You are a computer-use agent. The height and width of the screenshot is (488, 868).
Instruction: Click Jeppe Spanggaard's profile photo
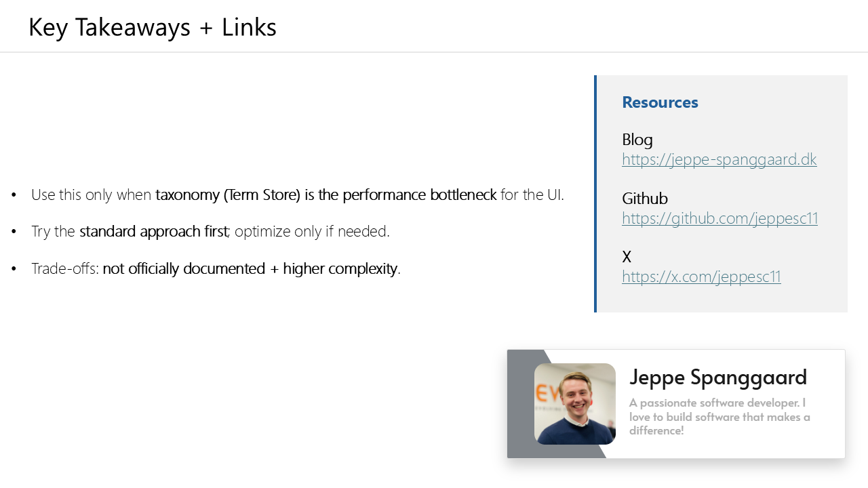pyautogui.click(x=575, y=404)
